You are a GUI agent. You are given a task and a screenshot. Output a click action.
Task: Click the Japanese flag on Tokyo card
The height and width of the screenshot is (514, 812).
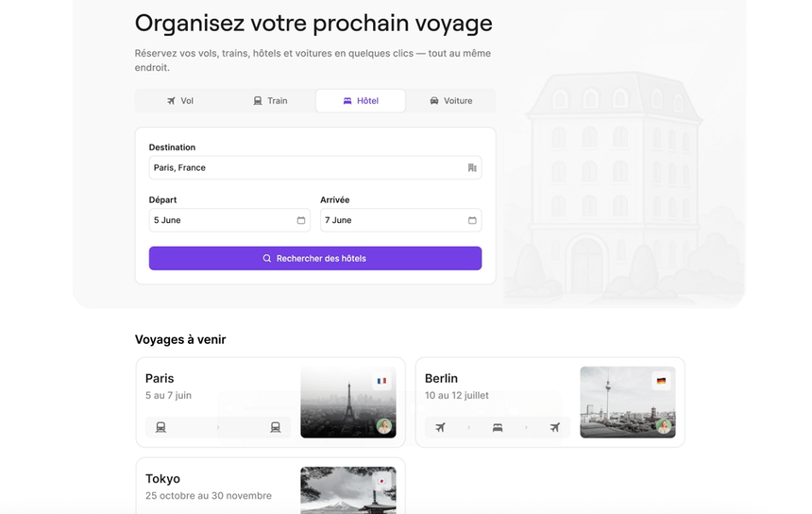coord(381,480)
